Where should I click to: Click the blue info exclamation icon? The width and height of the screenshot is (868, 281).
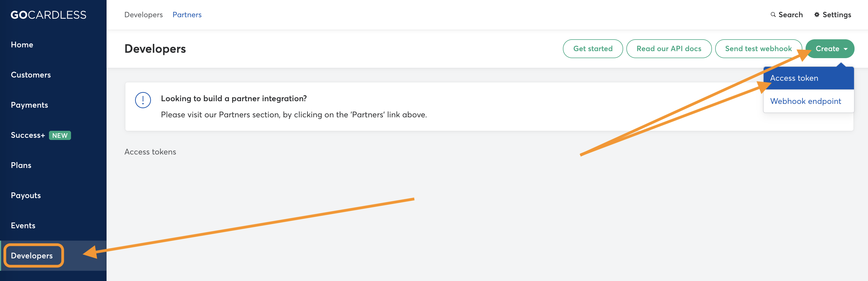click(143, 100)
